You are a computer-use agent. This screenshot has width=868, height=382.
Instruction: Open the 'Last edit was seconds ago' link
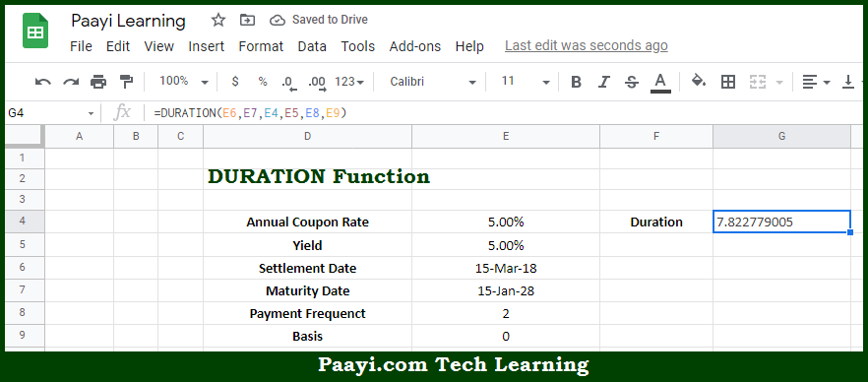587,46
